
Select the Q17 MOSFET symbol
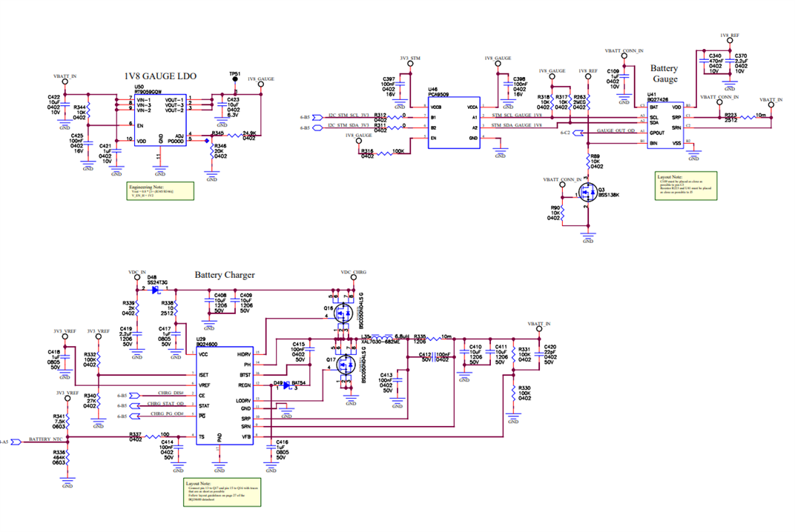point(346,365)
